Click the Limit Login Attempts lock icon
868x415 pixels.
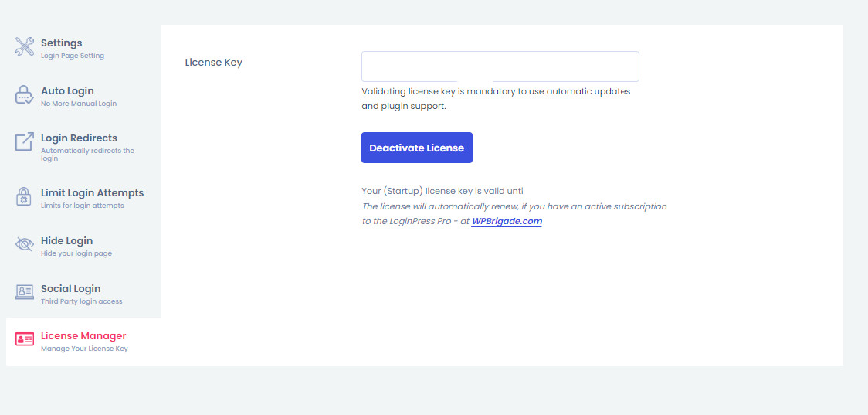point(25,197)
